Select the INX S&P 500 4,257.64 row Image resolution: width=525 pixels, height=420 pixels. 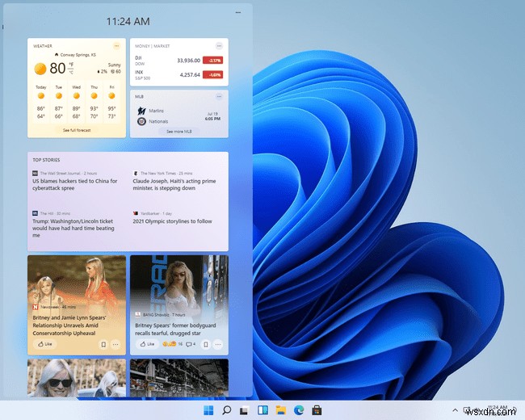(178, 74)
